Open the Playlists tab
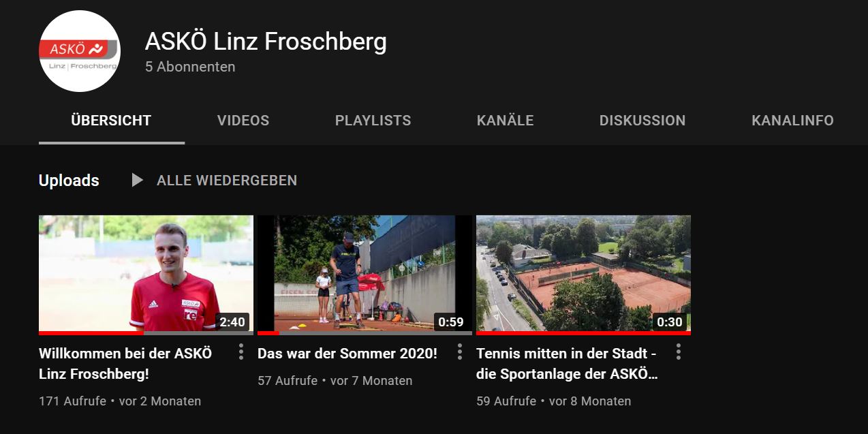868x434 pixels. pos(373,121)
